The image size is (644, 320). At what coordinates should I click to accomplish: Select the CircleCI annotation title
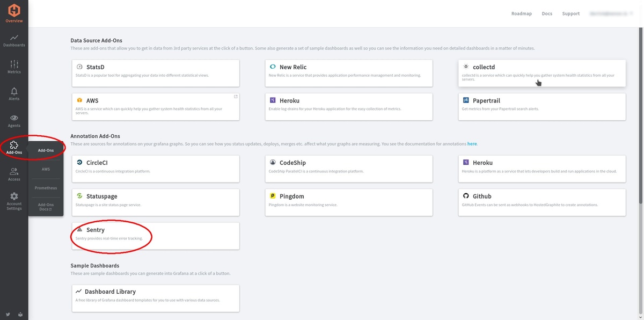point(97,163)
